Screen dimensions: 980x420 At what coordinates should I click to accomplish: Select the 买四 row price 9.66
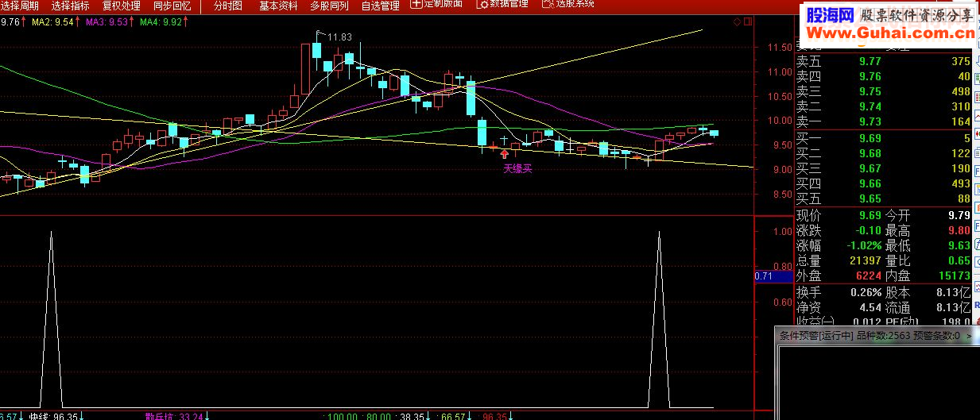[x=870, y=183]
